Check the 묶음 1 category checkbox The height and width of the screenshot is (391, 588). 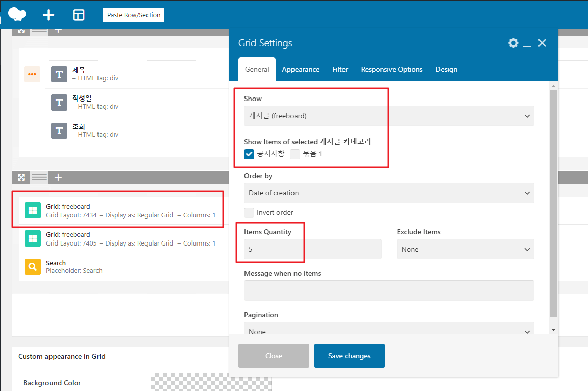295,154
